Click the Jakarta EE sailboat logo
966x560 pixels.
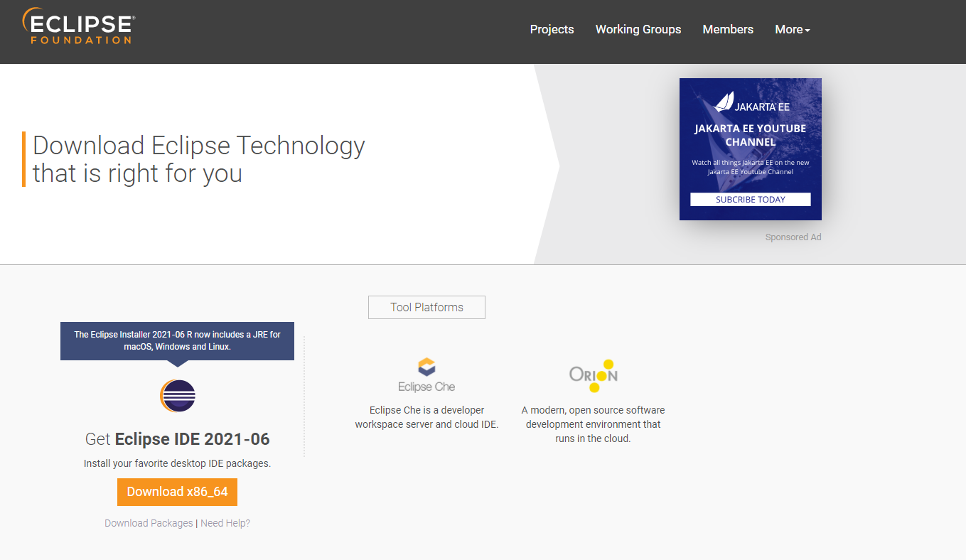tap(751, 103)
